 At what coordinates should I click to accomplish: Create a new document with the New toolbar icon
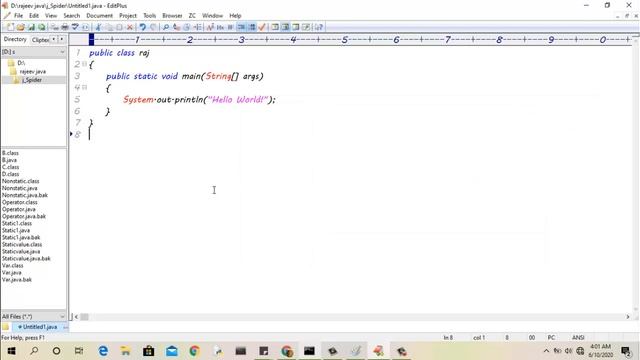[x=10, y=27]
